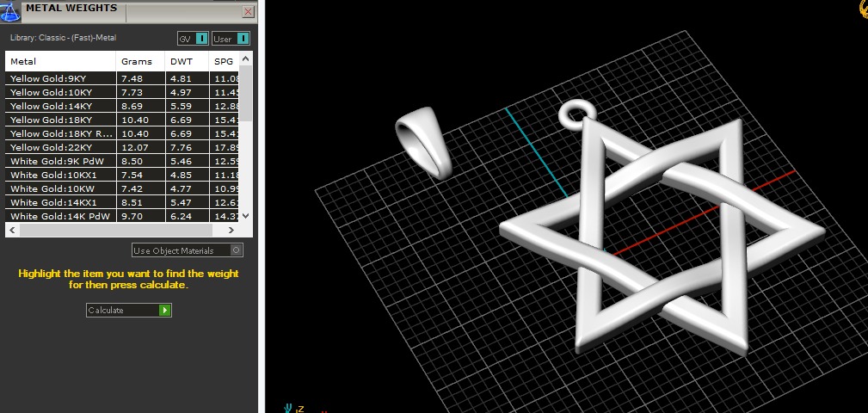
Task: Click the left arrow of horizontal scrollbar
Action: tap(12, 230)
